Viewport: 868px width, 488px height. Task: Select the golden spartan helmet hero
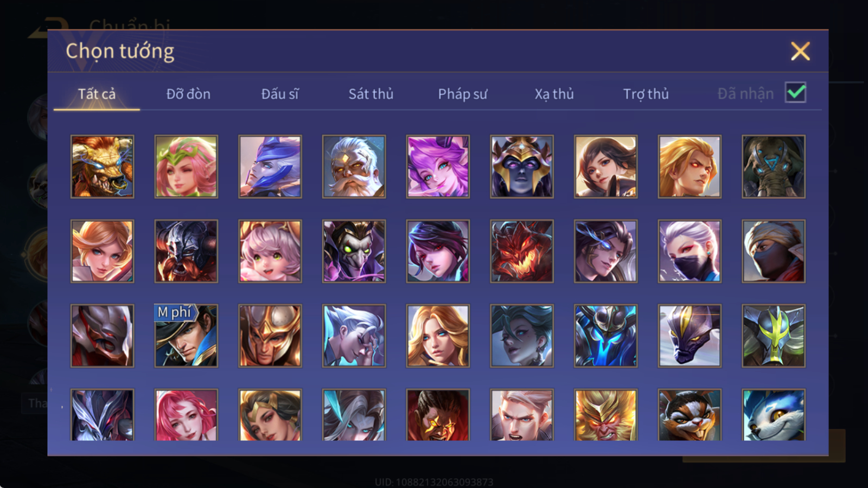[270, 336]
